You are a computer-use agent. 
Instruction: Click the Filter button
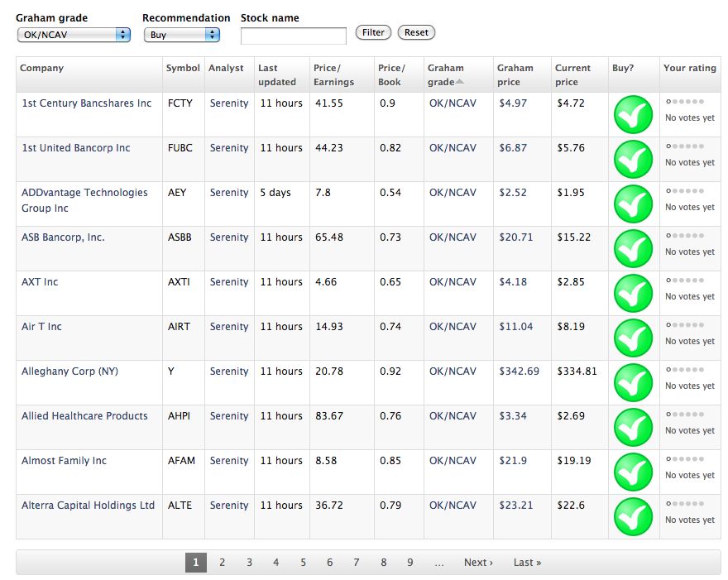click(x=373, y=32)
